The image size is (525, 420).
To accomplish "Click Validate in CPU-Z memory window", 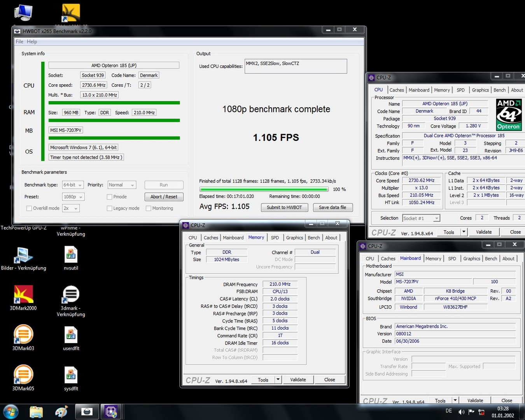I will coord(298,380).
